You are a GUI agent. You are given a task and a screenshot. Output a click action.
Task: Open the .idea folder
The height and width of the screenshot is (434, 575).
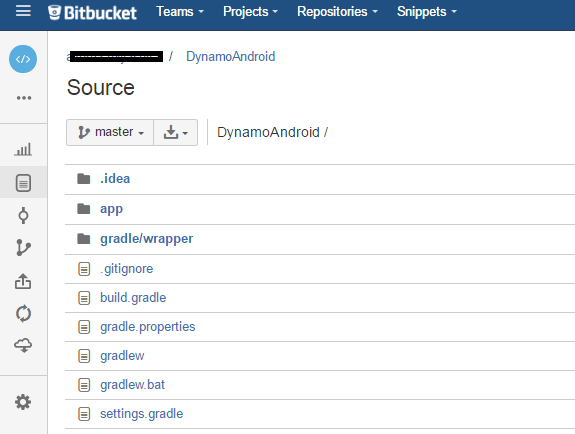pyautogui.click(x=115, y=179)
